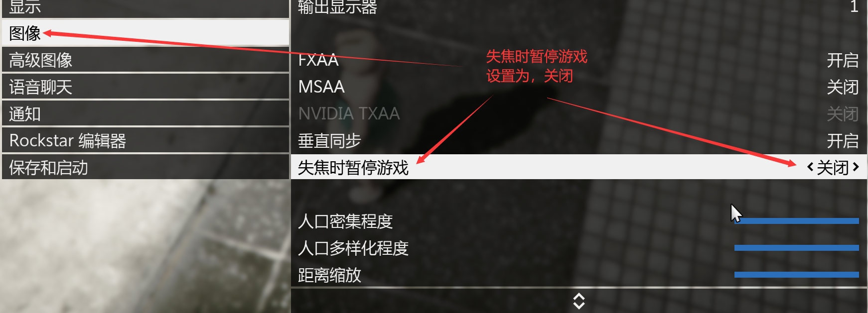Open the 语音聊天 settings category

[x=145, y=87]
